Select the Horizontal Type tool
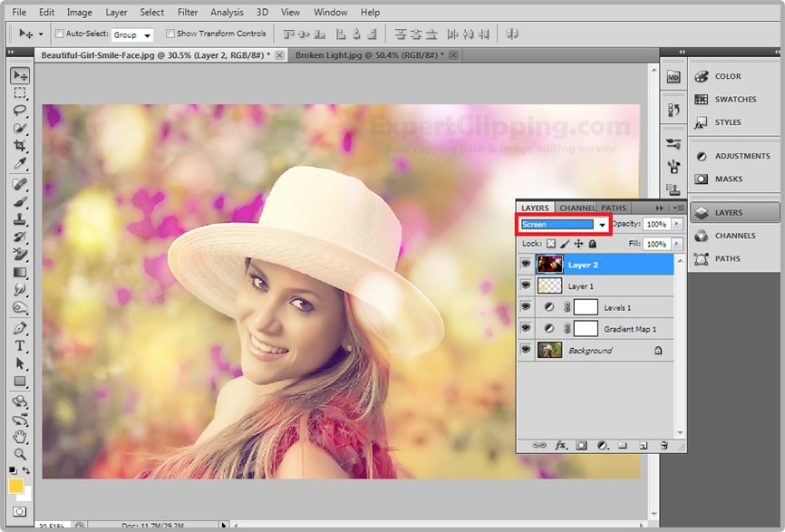 coord(20,346)
